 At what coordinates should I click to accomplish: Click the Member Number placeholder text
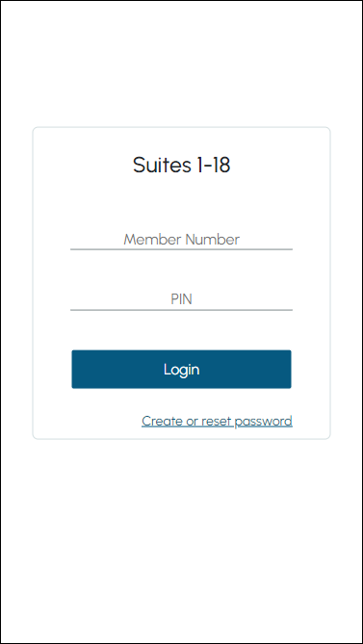181,240
